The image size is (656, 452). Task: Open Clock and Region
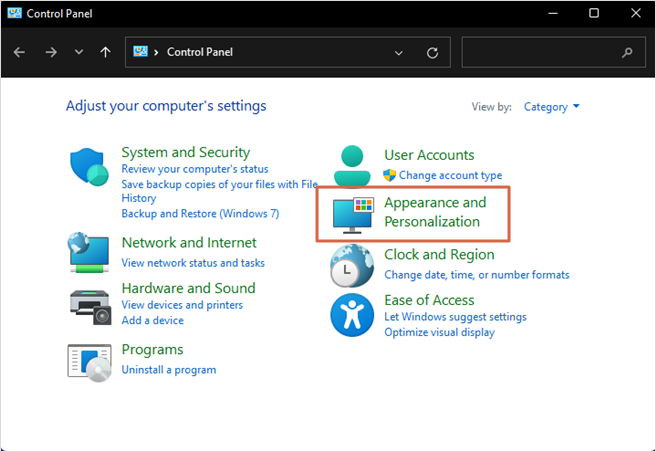tap(439, 254)
